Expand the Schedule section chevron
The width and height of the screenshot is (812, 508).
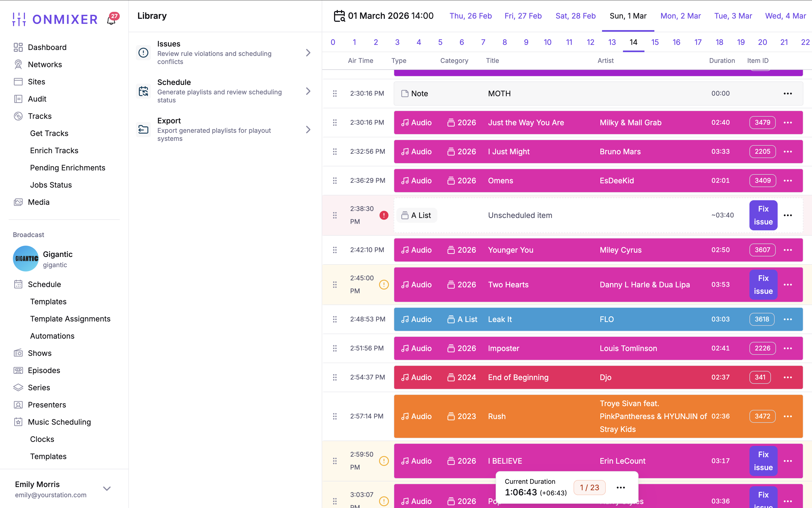click(308, 91)
